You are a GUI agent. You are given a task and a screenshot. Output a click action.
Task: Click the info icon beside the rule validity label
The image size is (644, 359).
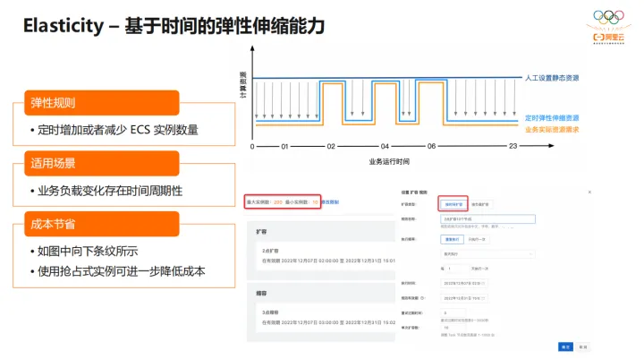(422, 298)
